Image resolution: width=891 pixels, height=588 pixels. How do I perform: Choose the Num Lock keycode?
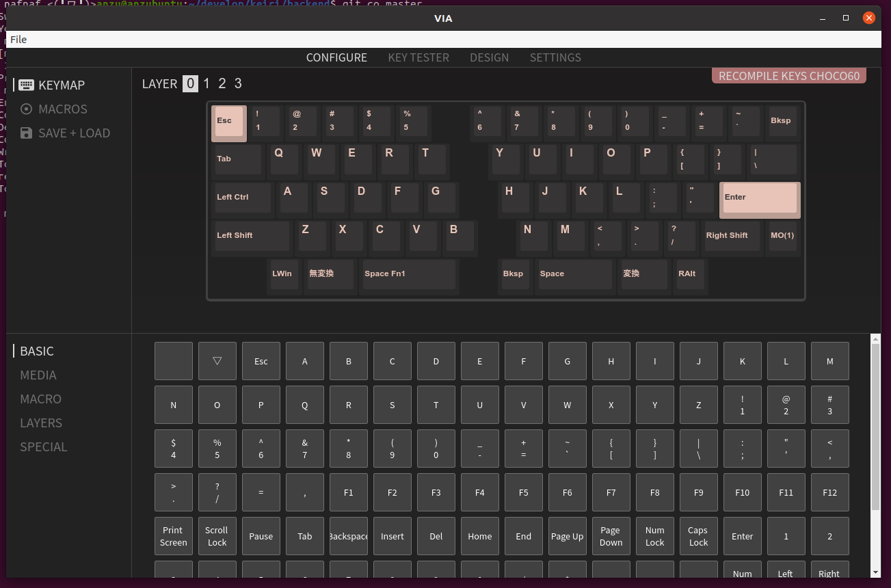[x=655, y=536]
